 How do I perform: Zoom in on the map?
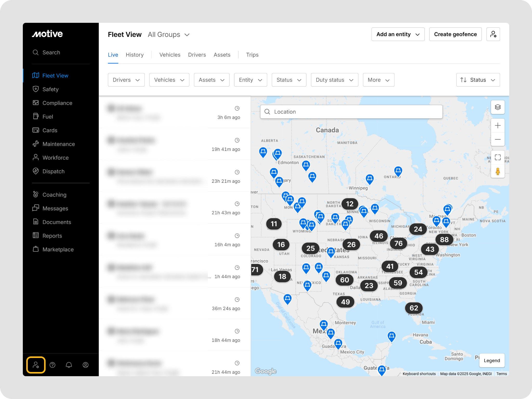tap(497, 126)
